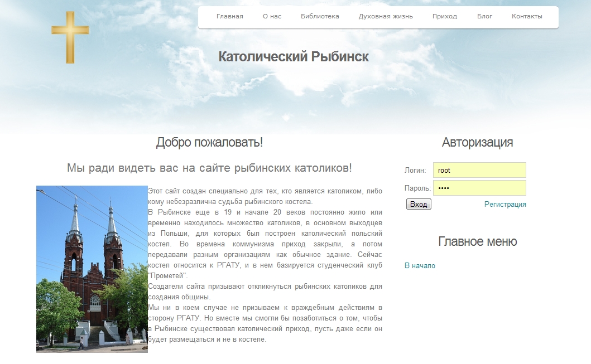Screen dimensions: 591x364
Task: Click paragraph starting В Рыбинске еще в 19
Action: pyautogui.click(x=265, y=244)
